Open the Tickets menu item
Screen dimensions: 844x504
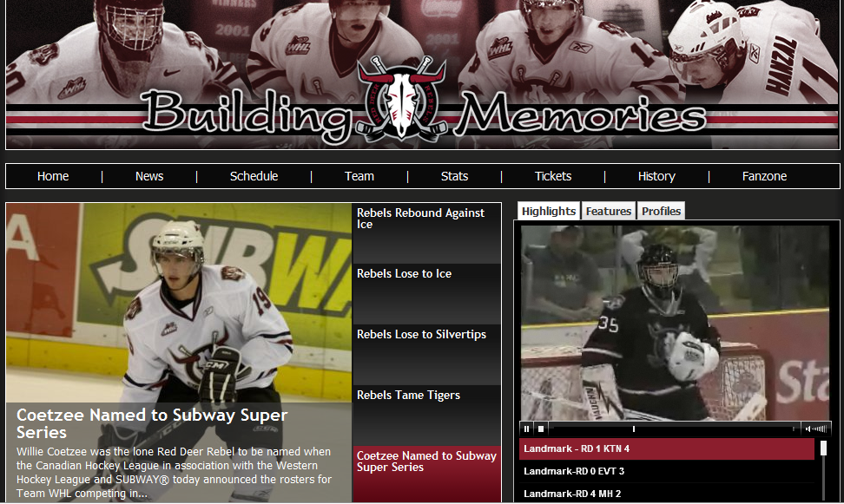553,176
